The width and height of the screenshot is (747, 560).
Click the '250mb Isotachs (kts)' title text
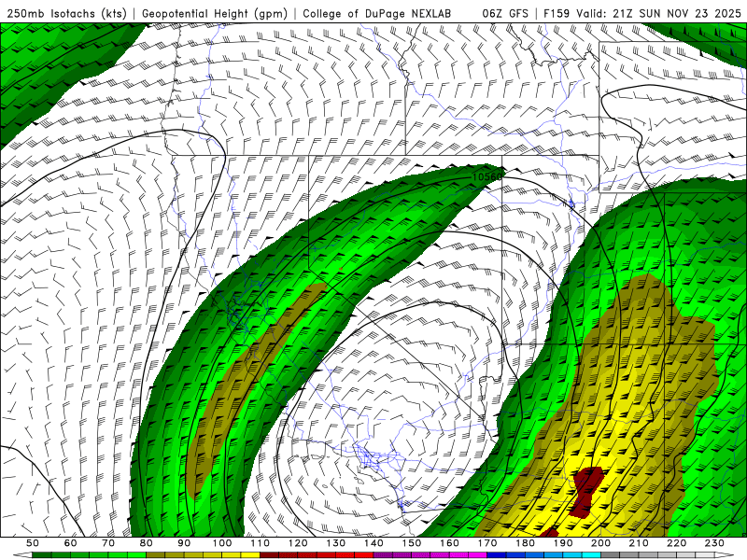(x=66, y=13)
